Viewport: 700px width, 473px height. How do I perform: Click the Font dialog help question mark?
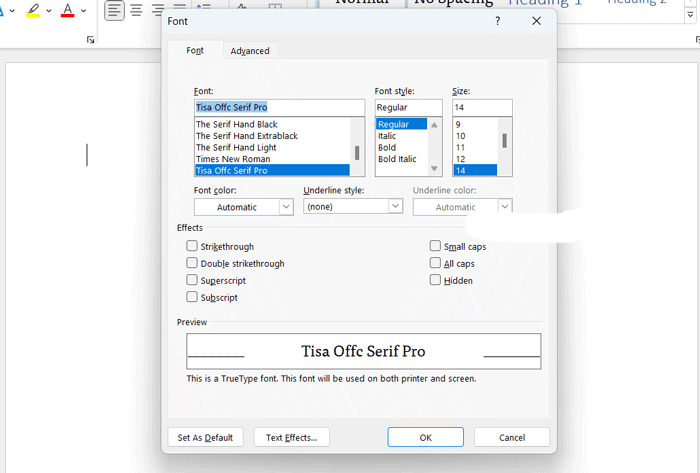coord(498,20)
